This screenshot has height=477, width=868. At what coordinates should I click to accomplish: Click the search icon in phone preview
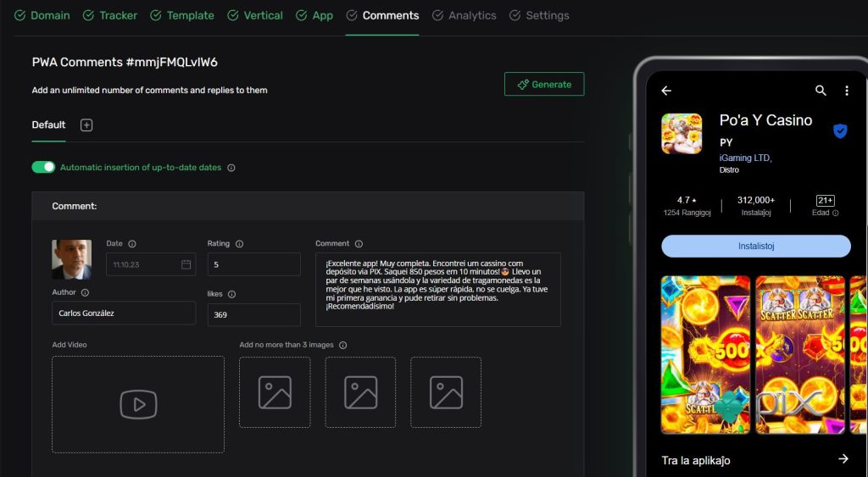click(821, 91)
